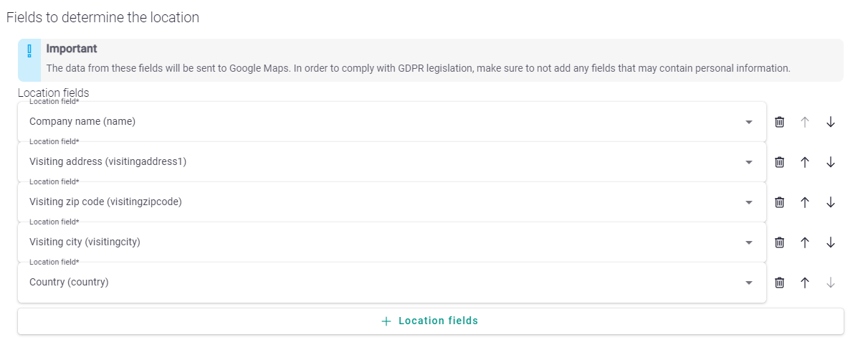Move Visiting city field up
Viewport: 868px width, 350px height.
pos(805,242)
